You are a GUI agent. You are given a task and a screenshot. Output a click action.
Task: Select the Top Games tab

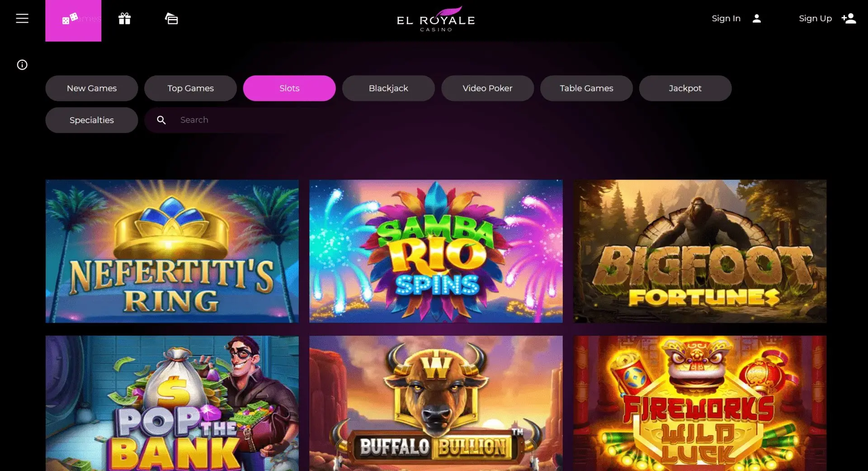pos(190,88)
